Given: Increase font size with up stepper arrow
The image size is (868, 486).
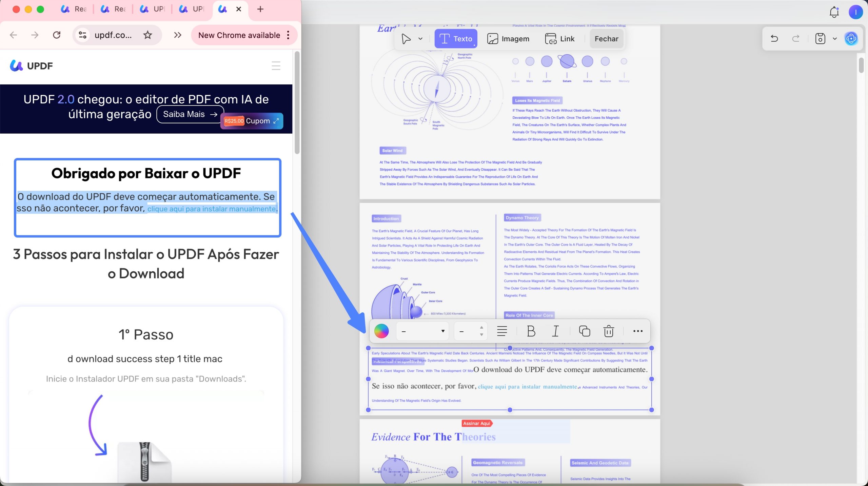Looking at the screenshot, I should [x=481, y=327].
